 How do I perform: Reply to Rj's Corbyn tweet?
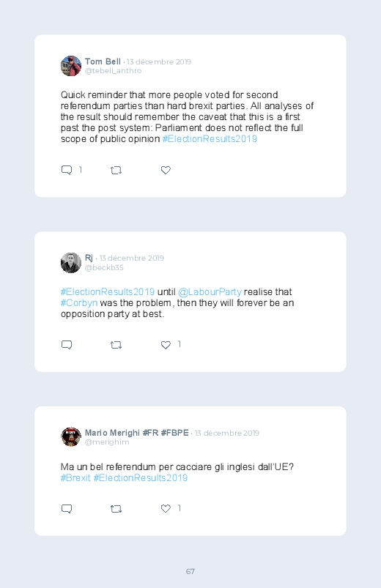point(67,345)
